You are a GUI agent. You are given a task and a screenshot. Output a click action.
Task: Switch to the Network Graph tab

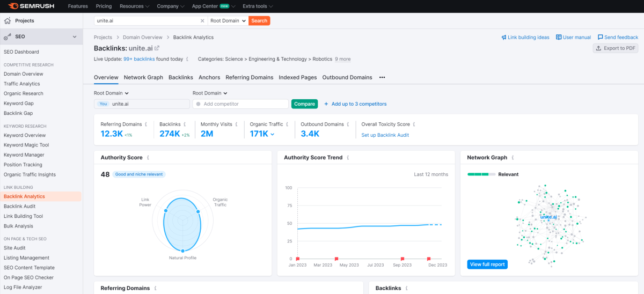[x=143, y=77]
